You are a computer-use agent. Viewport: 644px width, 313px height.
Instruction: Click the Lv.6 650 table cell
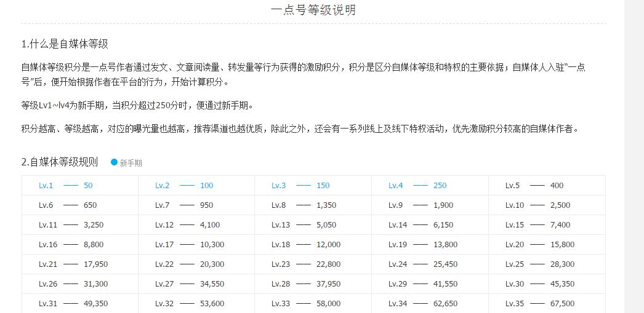[79, 205]
